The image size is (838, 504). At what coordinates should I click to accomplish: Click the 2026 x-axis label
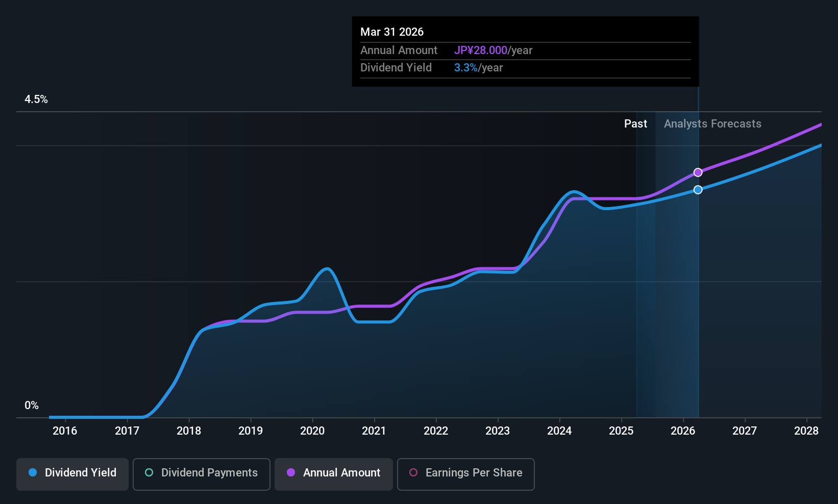click(683, 431)
